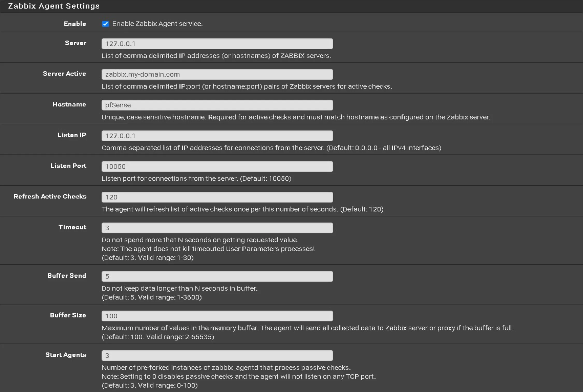Select the Refresh Active Checks value field
The width and height of the screenshot is (583, 392).
(217, 197)
